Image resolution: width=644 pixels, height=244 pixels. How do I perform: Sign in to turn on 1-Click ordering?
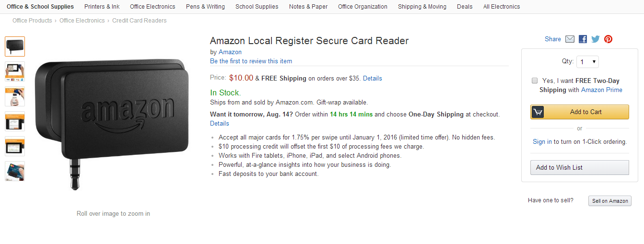tap(542, 141)
